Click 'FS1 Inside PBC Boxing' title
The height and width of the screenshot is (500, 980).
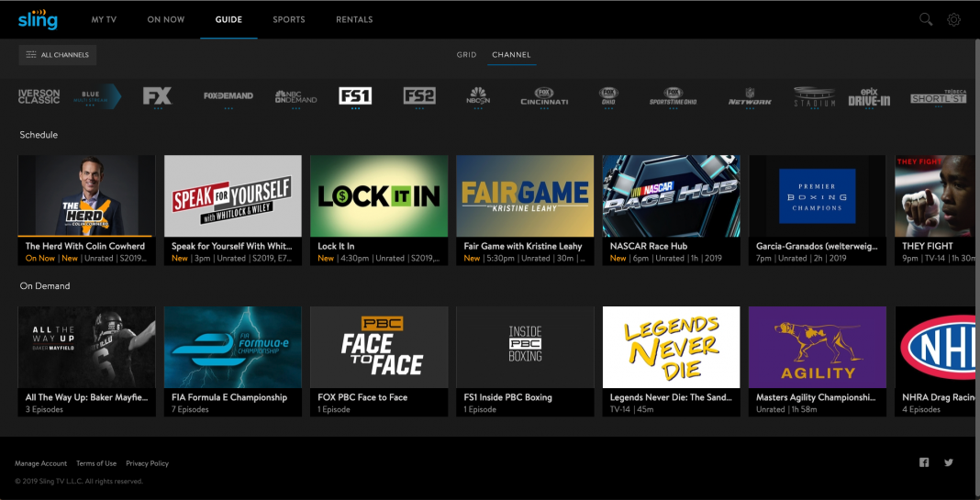[507, 397]
